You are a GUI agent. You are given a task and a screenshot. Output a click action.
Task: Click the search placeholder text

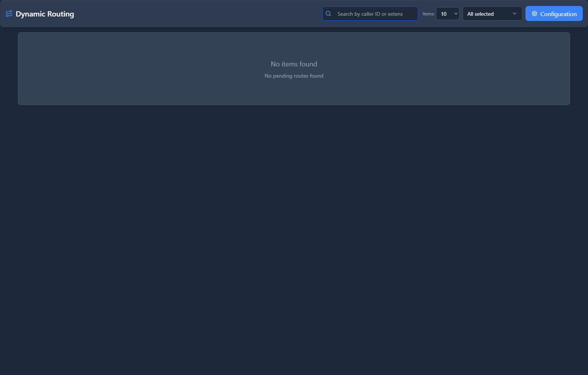pyautogui.click(x=370, y=14)
